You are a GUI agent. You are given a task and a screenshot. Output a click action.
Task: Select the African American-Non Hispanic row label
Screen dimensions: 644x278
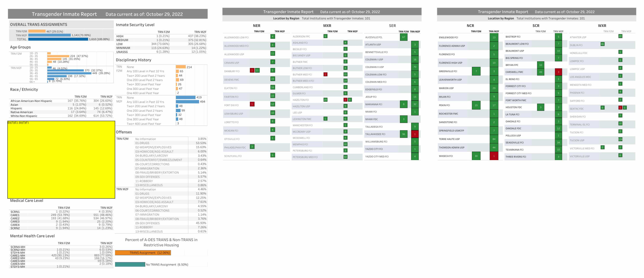pos(31,101)
